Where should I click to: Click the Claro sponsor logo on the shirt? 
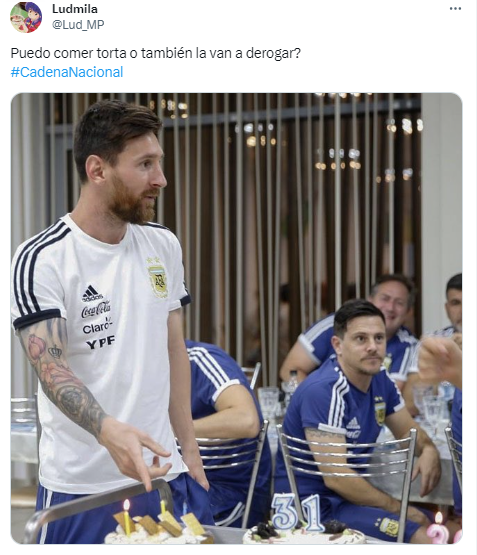tap(97, 327)
